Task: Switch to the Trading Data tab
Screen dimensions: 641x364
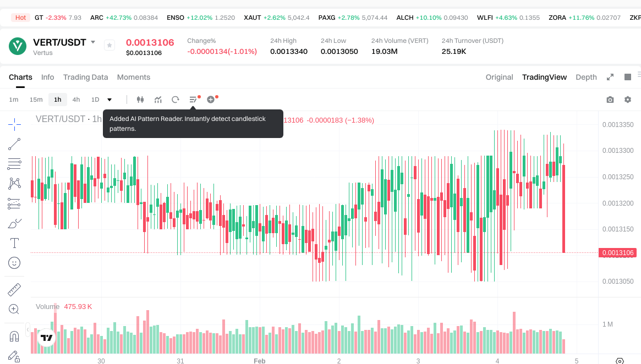Action: click(85, 77)
